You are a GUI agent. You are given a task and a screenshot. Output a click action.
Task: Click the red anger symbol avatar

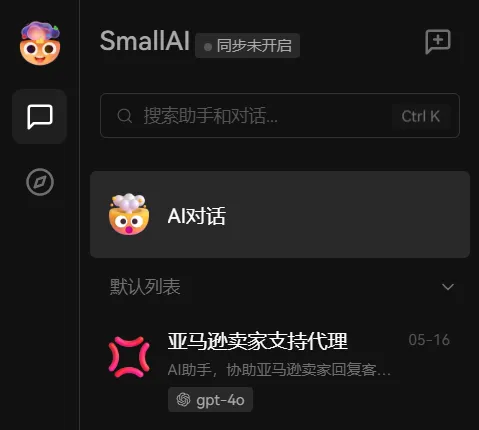coord(129,357)
